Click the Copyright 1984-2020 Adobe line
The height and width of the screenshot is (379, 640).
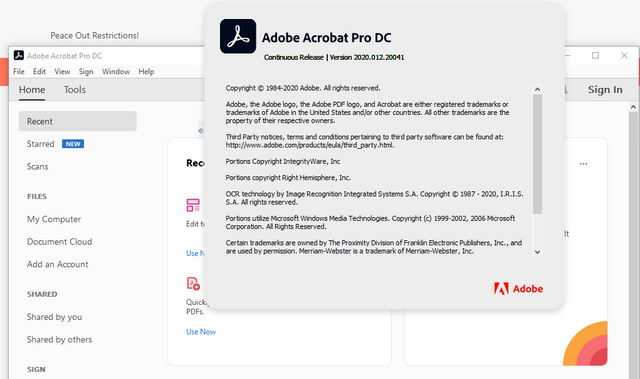(x=303, y=88)
